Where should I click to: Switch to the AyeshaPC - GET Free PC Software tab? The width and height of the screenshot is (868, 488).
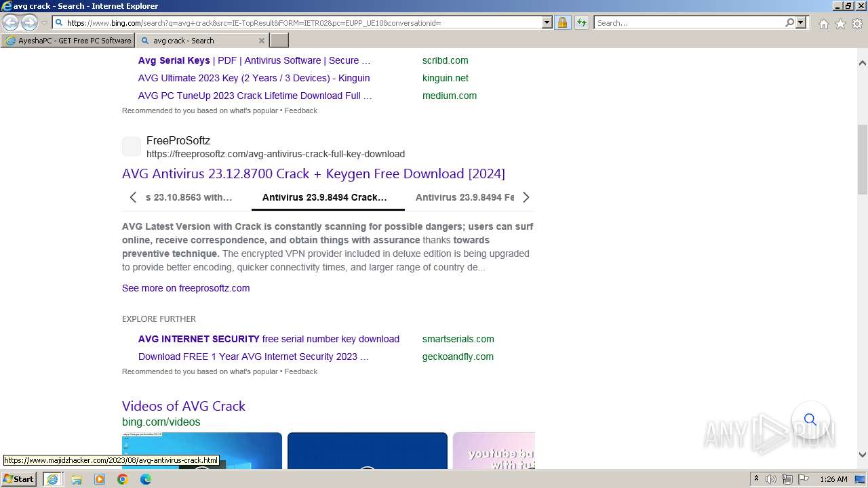click(67, 41)
